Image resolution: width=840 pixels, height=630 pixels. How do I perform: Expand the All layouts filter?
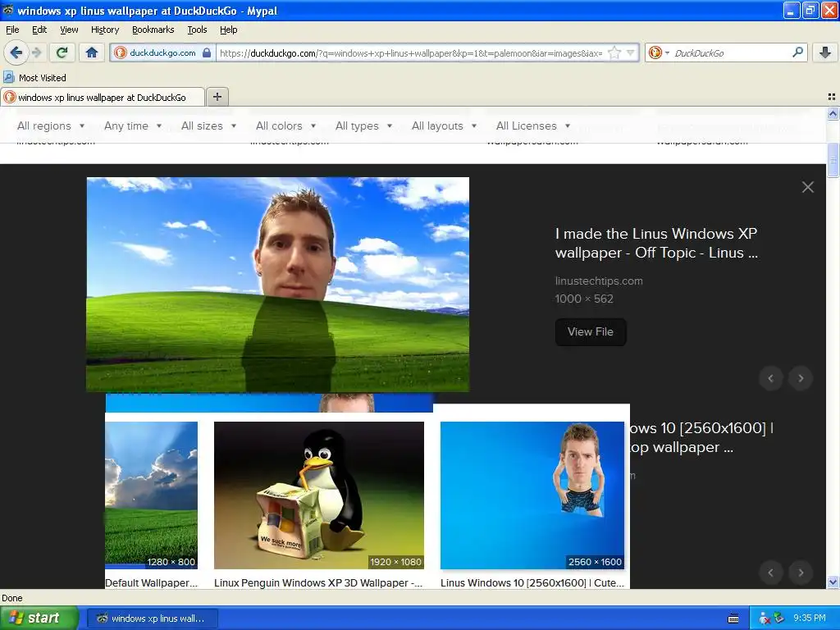coord(444,126)
